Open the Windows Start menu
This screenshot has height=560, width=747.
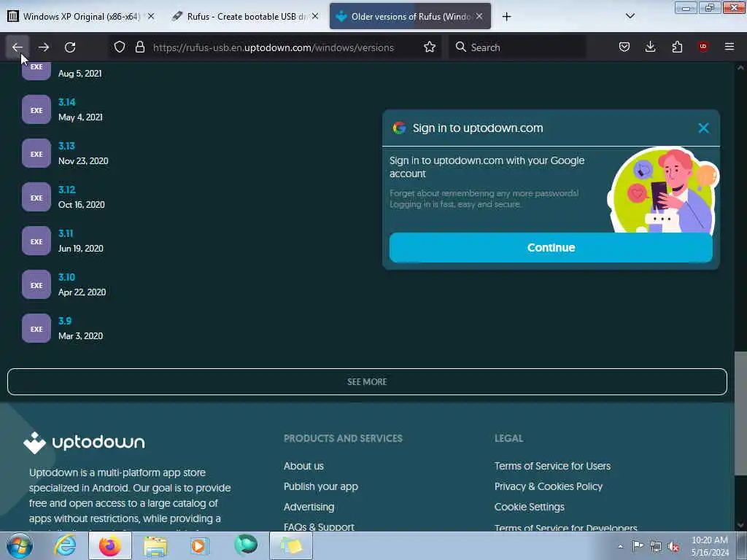(x=19, y=545)
